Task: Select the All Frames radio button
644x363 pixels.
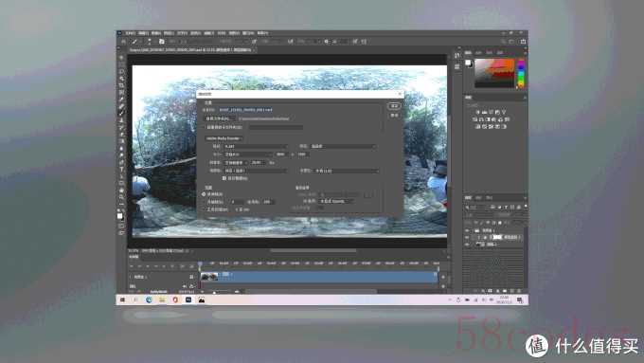Action: [204, 194]
